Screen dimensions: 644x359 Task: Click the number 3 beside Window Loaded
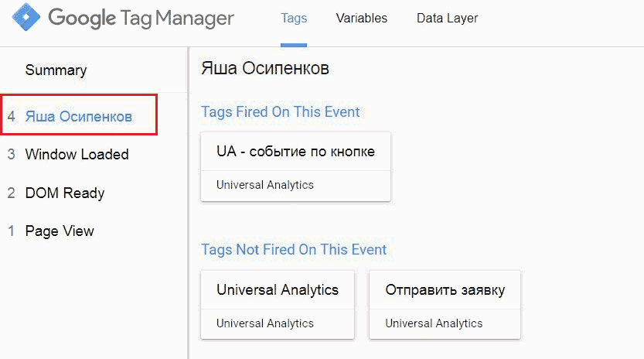point(11,154)
